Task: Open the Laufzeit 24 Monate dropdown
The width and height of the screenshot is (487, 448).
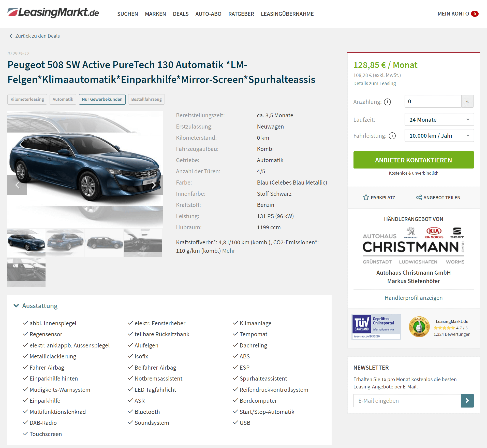Action: (439, 120)
